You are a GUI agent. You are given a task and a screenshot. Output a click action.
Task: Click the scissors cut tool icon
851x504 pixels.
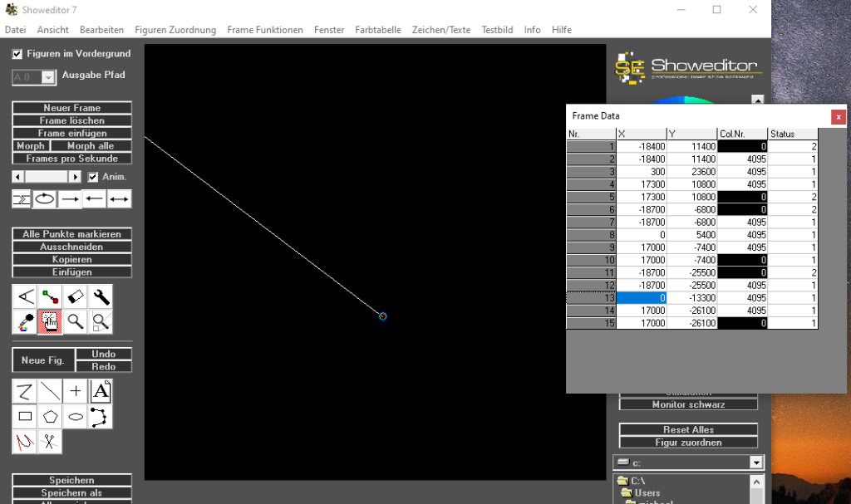pyautogui.click(x=50, y=442)
